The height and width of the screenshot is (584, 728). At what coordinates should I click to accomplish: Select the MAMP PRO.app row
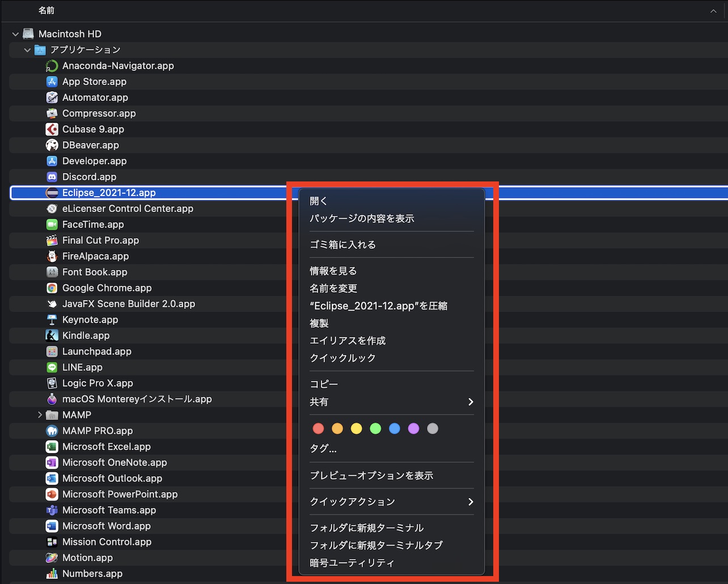pos(369,431)
